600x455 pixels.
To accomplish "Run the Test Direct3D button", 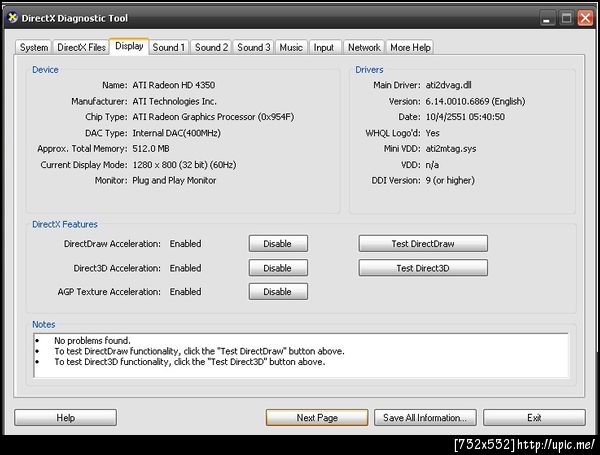I will (x=423, y=268).
